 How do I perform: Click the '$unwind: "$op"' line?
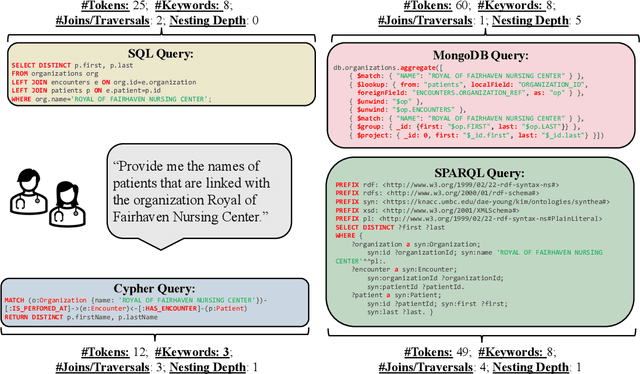pos(386,101)
